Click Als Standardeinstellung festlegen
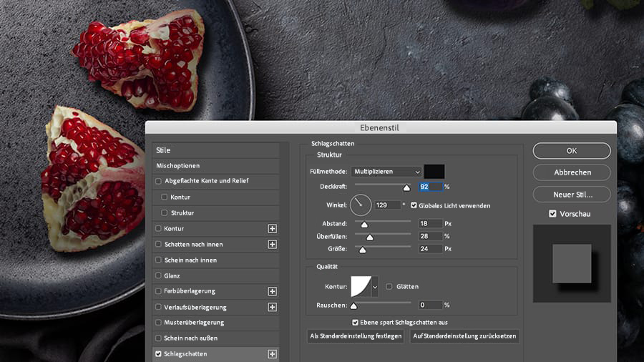Image resolution: width=644 pixels, height=362 pixels. coord(356,336)
